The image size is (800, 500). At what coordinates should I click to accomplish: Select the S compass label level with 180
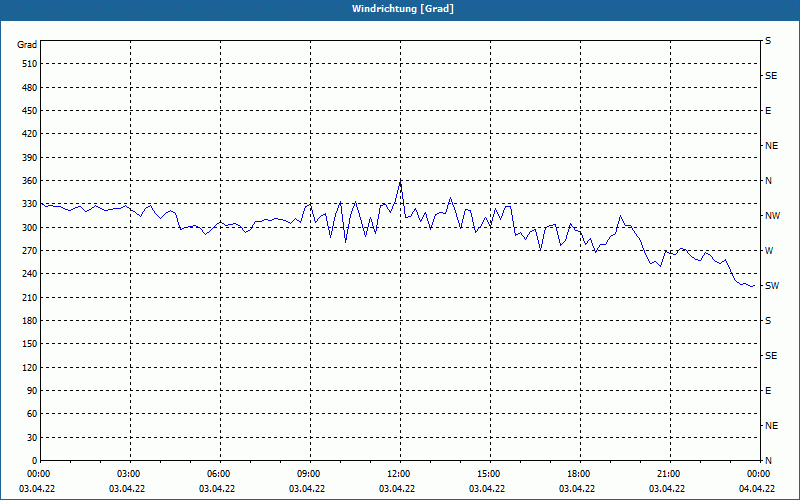[768, 320]
